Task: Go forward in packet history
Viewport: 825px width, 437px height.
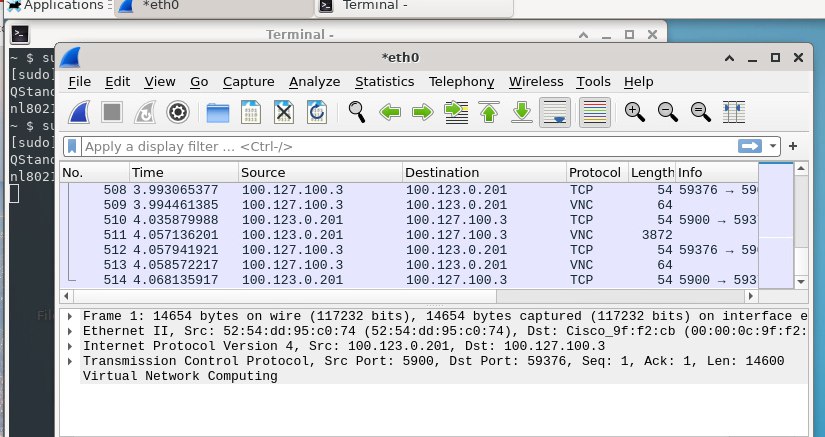Action: (x=423, y=112)
